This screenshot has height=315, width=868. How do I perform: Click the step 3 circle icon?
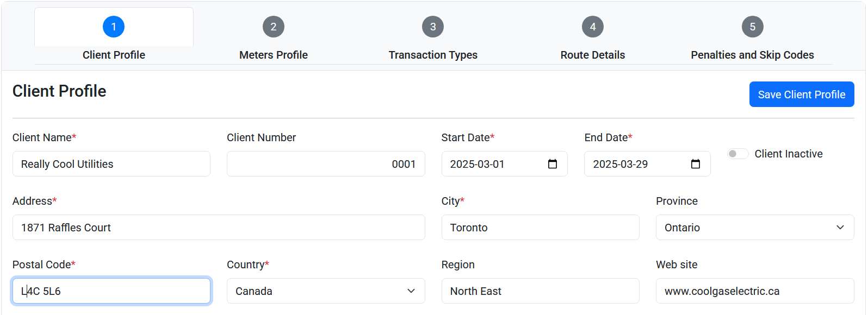point(433,27)
